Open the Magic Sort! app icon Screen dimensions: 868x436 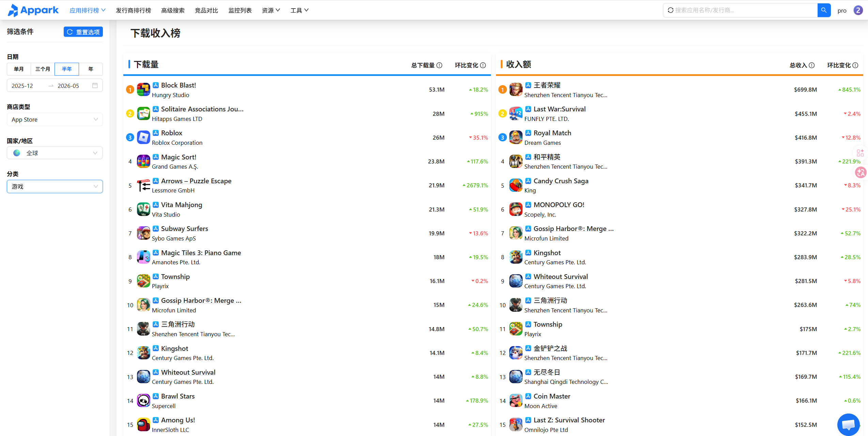(x=143, y=161)
